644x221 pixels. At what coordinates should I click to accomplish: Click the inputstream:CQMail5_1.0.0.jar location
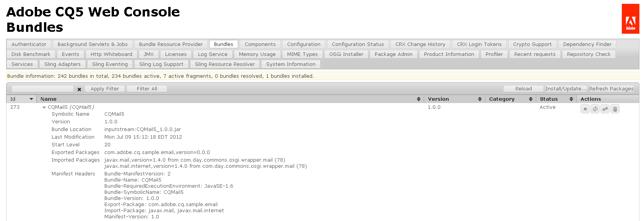143,129
